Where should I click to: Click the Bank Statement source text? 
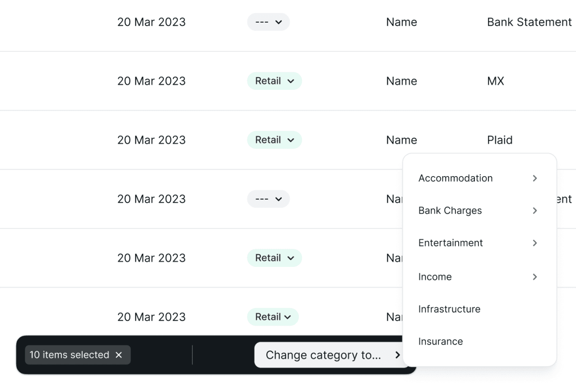[529, 22]
